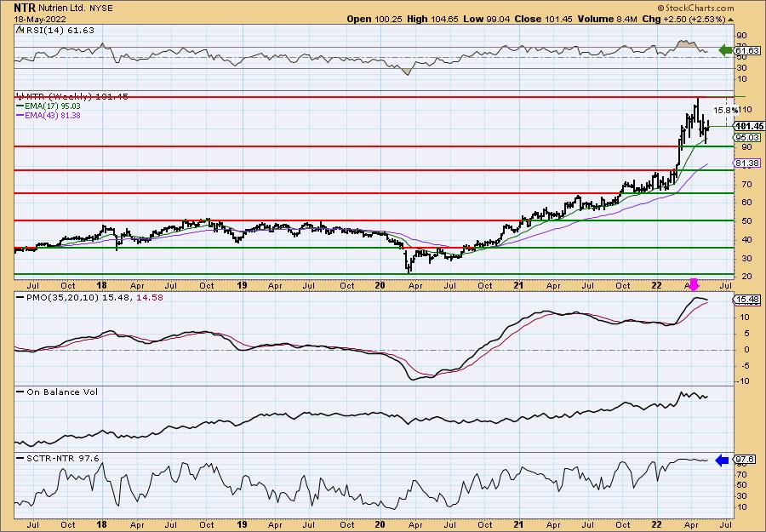This screenshot has height=532, width=766.
Task: Click the 61.63 RSI value tag on the right scale
Action: (747, 50)
